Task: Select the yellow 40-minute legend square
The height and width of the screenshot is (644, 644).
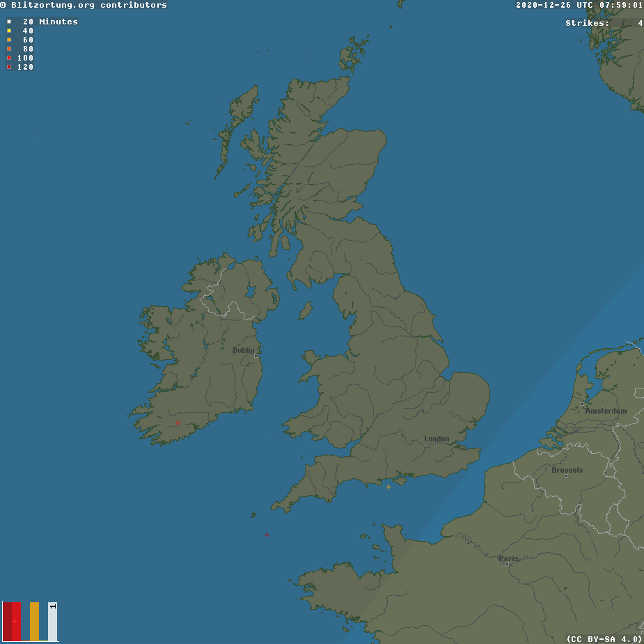Action: coord(9,31)
